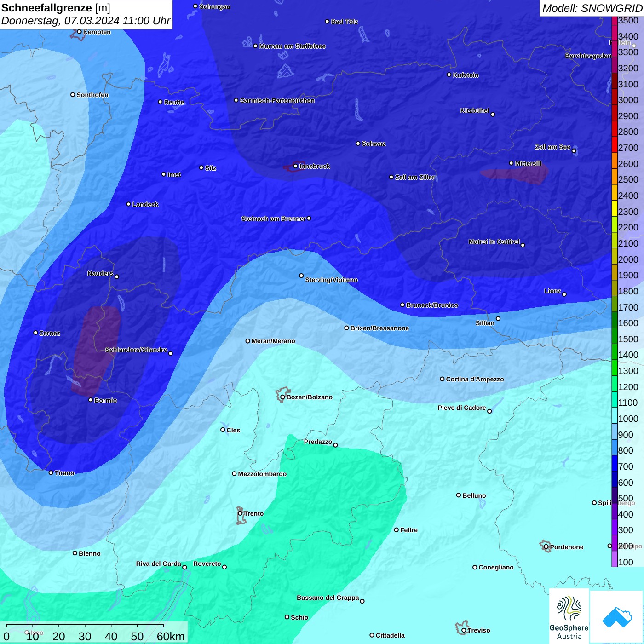The height and width of the screenshot is (644, 644).
Task: Click the Modell: SNOWGRID label
Action: [592, 8]
